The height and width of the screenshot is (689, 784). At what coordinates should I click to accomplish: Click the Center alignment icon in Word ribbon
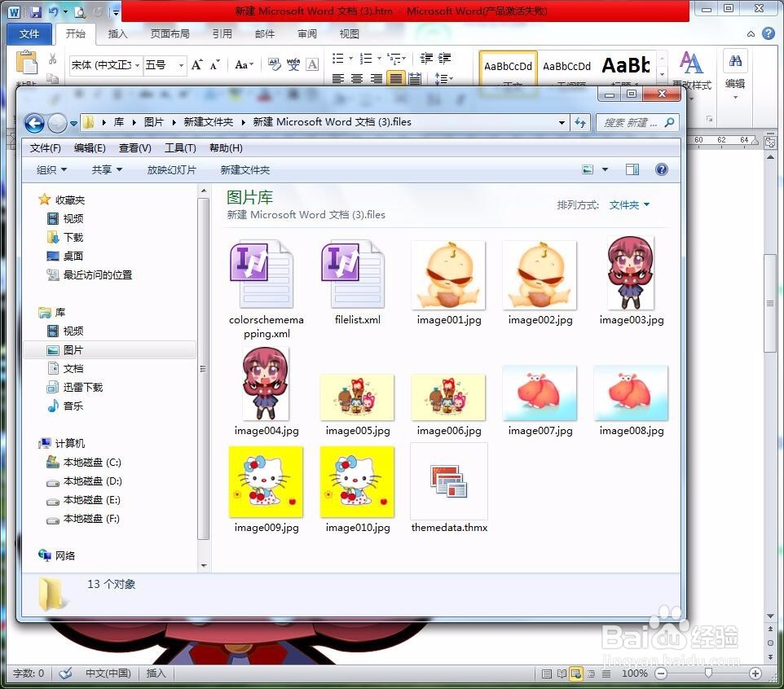[x=357, y=78]
